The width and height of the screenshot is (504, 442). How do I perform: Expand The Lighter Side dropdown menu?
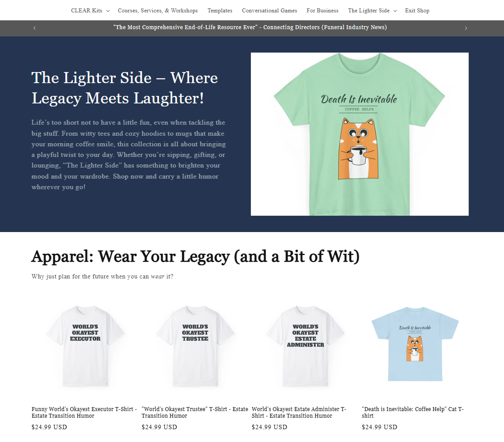(372, 11)
